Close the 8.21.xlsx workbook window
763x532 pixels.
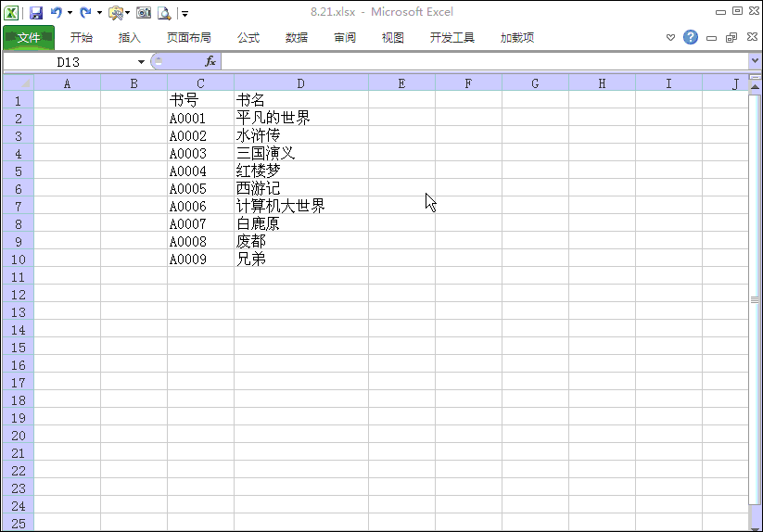[x=752, y=37]
